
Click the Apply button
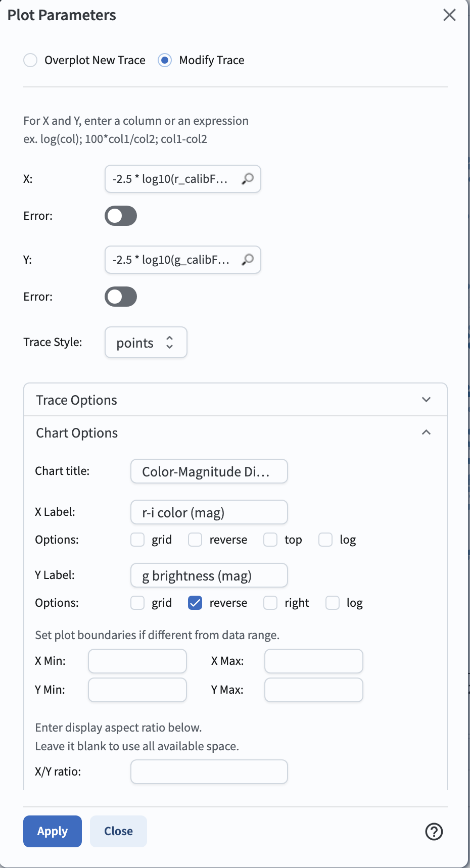[53, 831]
